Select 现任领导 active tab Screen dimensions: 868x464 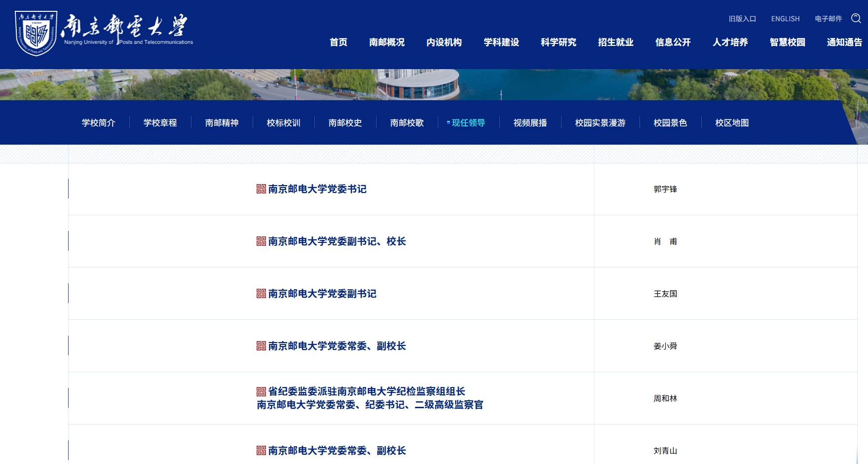click(x=468, y=123)
